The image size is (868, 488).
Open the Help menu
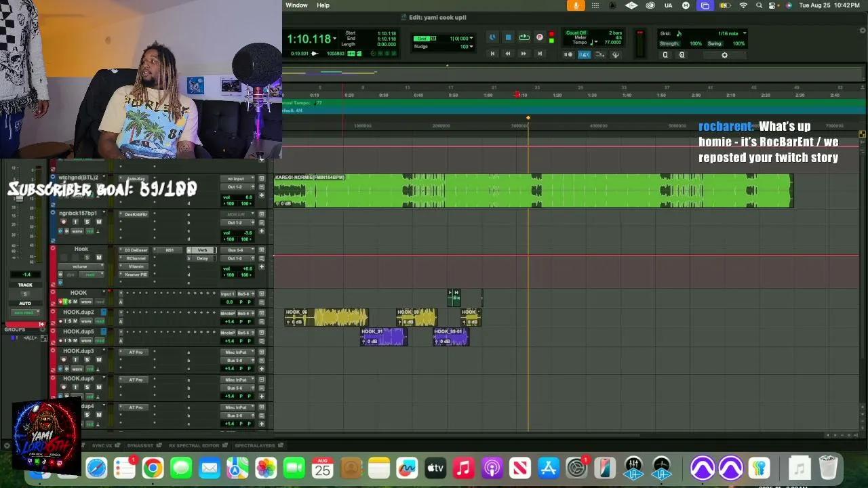(323, 5)
